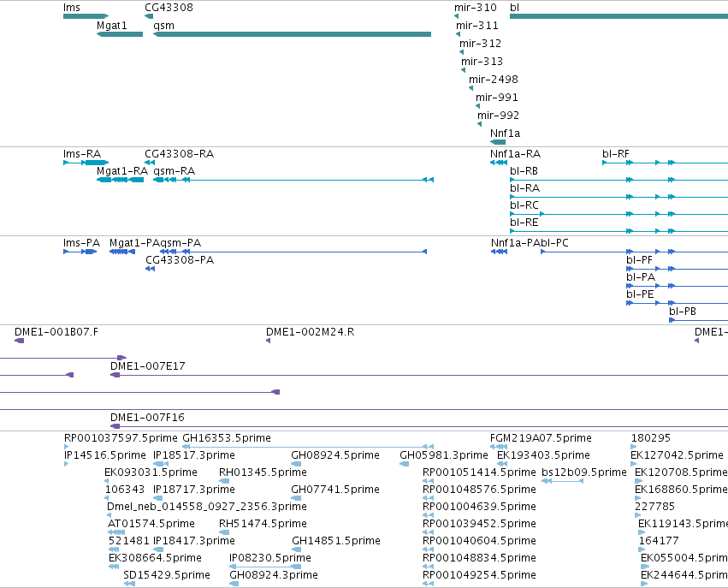Image resolution: width=728 pixels, height=588 pixels.
Task: Click GH07741.5prime label
Action: pos(335,490)
